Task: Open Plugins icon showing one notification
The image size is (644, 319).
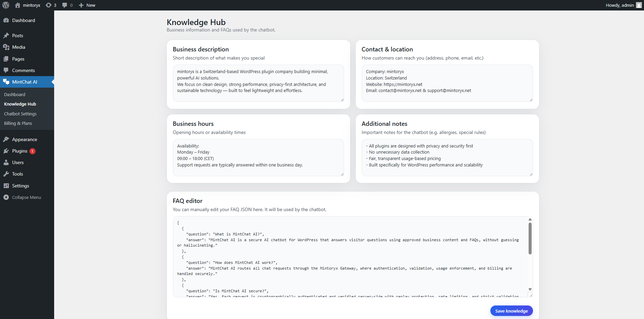Action: [x=6, y=151]
